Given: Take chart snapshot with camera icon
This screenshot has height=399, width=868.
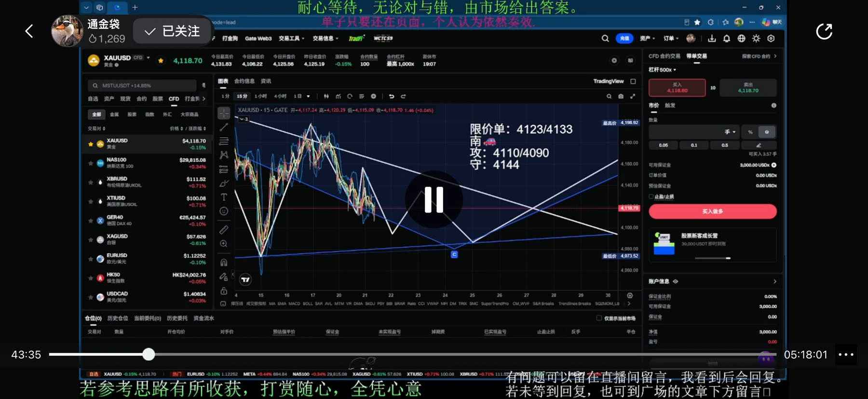Looking at the screenshot, I should (621, 96).
